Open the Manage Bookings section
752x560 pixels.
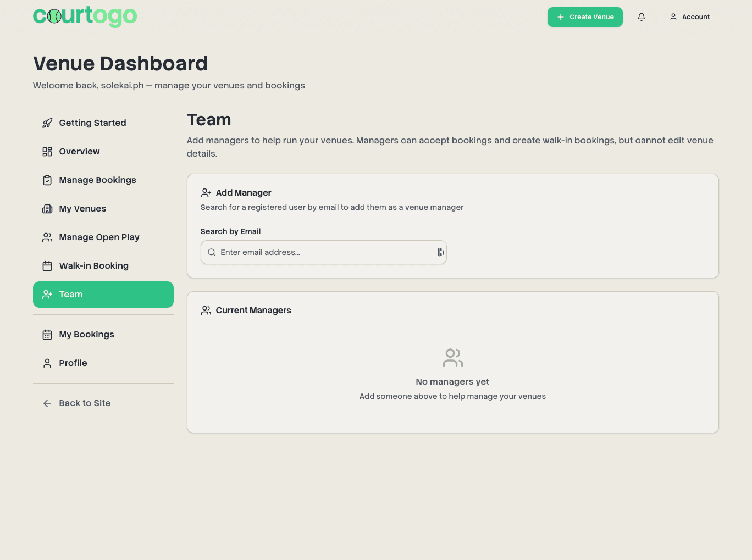tap(98, 180)
